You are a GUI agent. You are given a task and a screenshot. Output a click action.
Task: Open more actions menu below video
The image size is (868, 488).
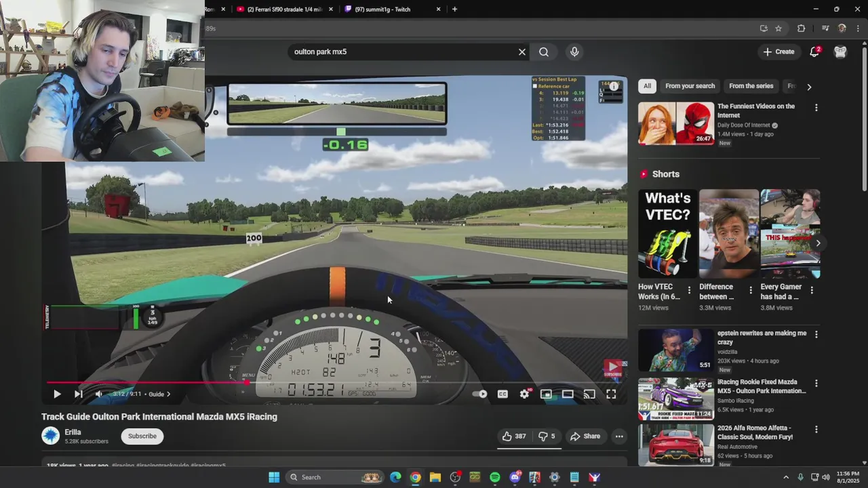(x=619, y=436)
